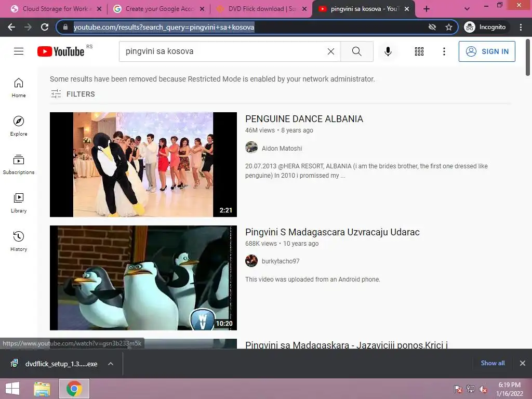
Task: Click the SIGN IN button
Action: click(x=487, y=51)
